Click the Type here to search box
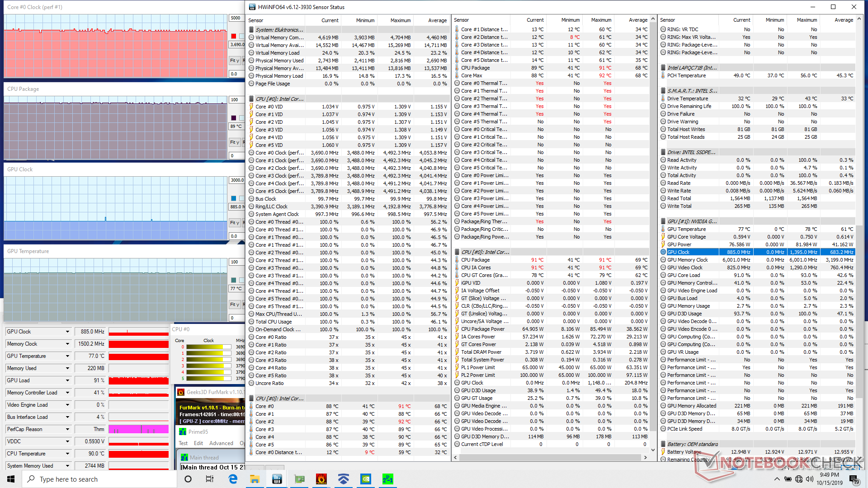Viewport: 868px width, 488px height. point(99,479)
